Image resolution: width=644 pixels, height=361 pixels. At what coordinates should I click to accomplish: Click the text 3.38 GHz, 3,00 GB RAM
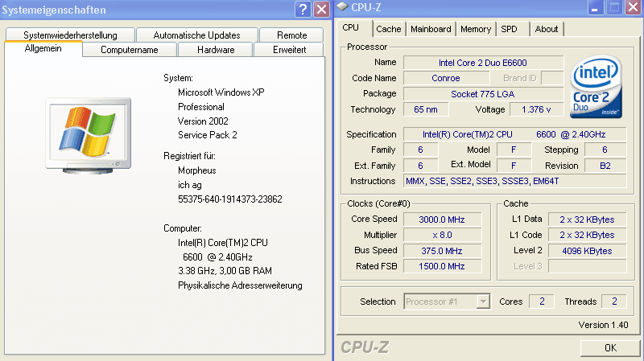[x=225, y=271]
